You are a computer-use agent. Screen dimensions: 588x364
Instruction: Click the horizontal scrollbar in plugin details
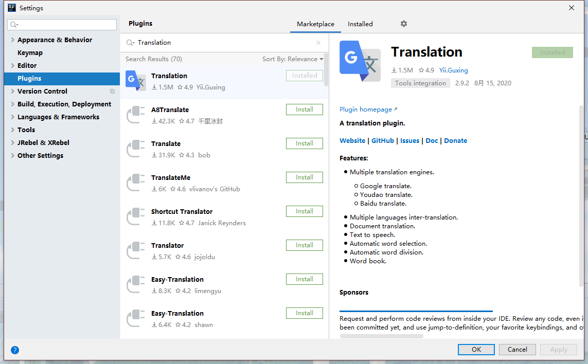[381, 336]
